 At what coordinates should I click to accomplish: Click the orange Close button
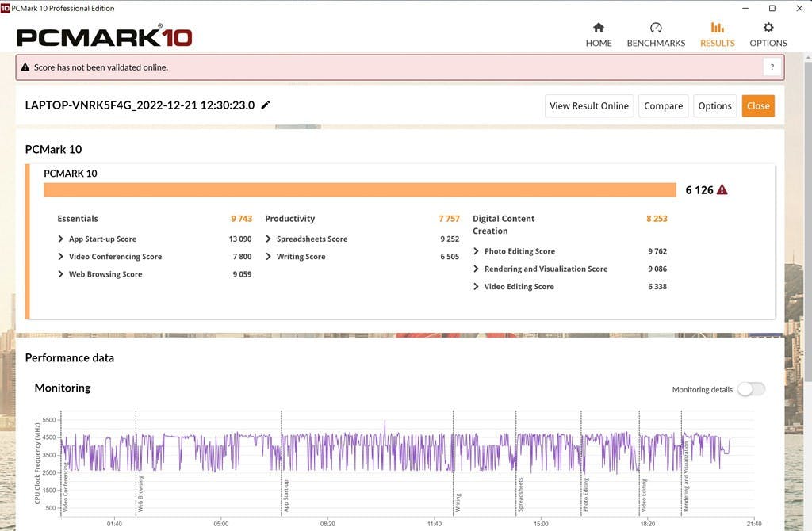(x=758, y=106)
